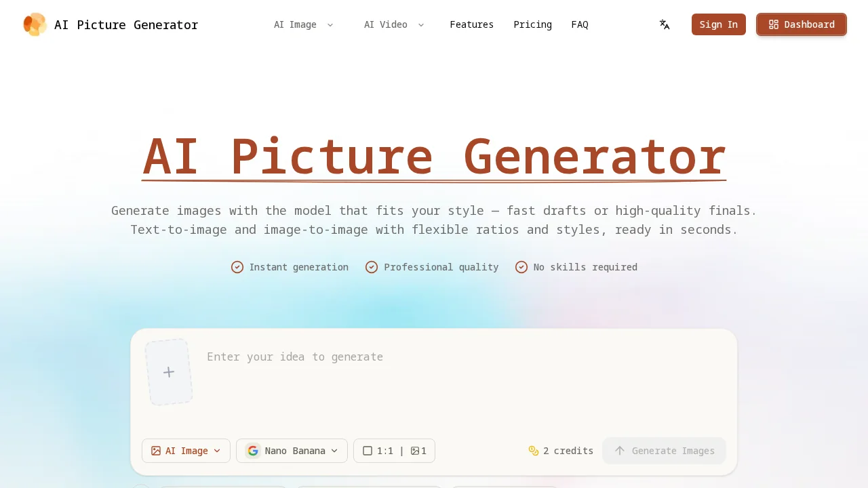Screen dimensions: 868x488
Task: Open the Nano Banana model selector
Action: 292,451
